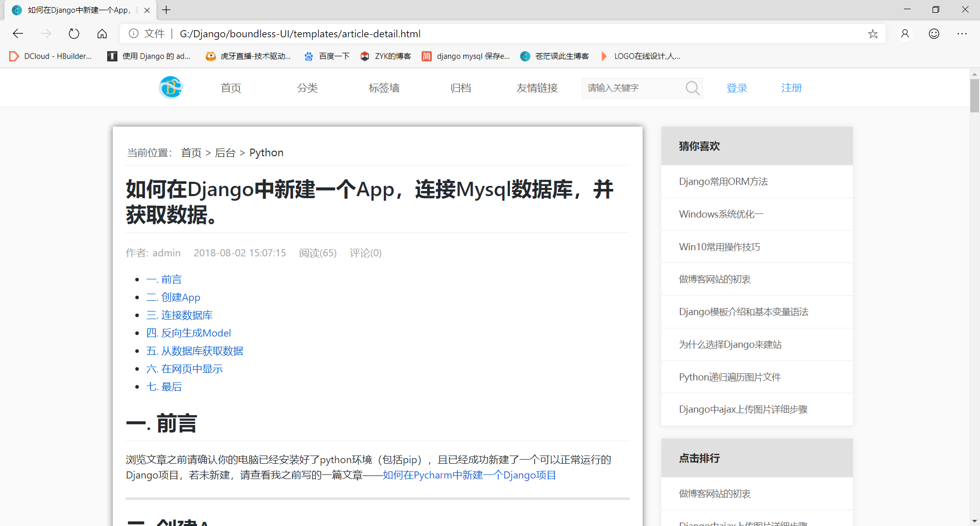Go to 标签墙 in navigation

coord(384,88)
